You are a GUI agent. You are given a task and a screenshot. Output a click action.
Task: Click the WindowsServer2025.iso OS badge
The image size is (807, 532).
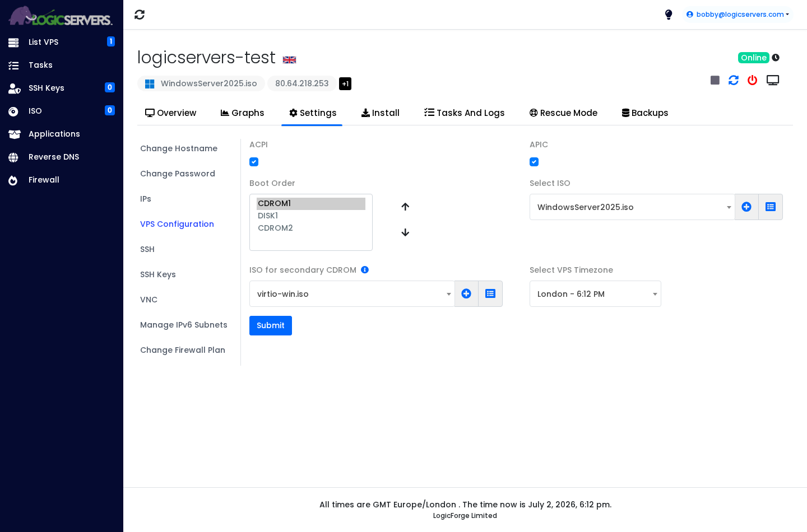201,83
